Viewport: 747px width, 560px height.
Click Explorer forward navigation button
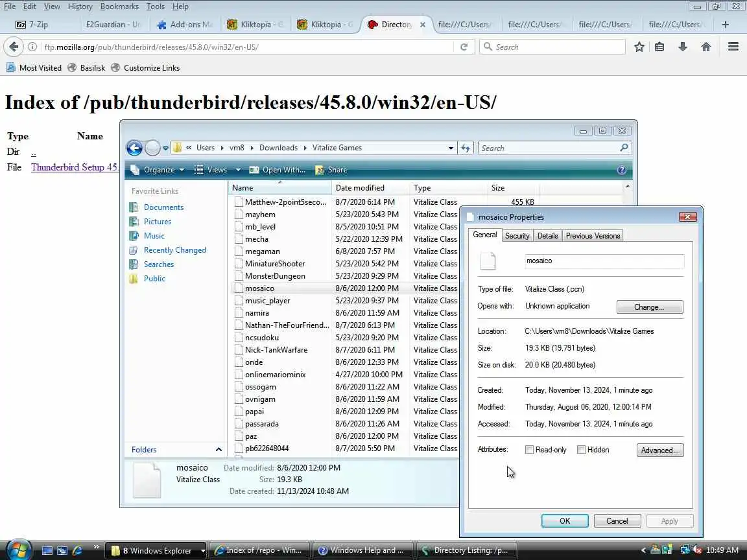pos(152,148)
